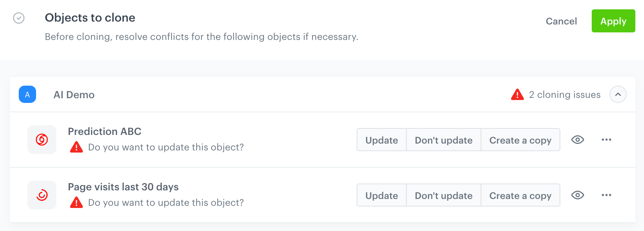
Task: Select Don't update for Prediction ABC
Action: (x=444, y=140)
